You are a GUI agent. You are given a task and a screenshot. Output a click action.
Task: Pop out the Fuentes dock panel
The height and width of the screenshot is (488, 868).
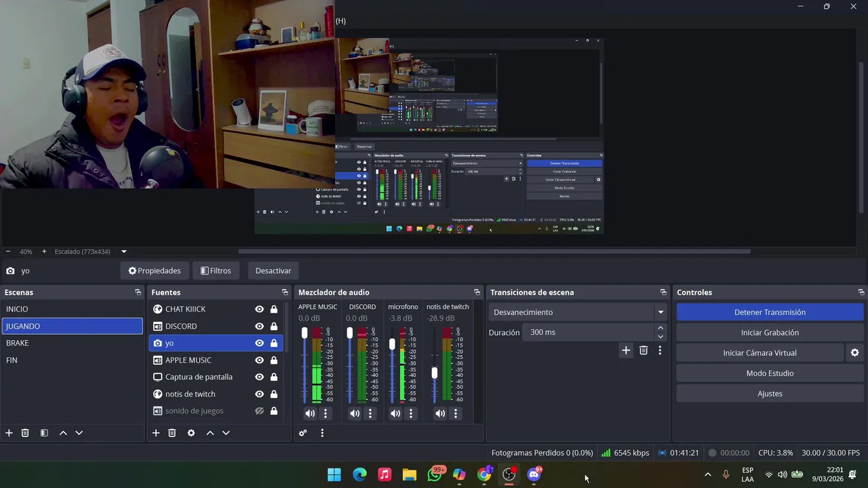click(285, 292)
